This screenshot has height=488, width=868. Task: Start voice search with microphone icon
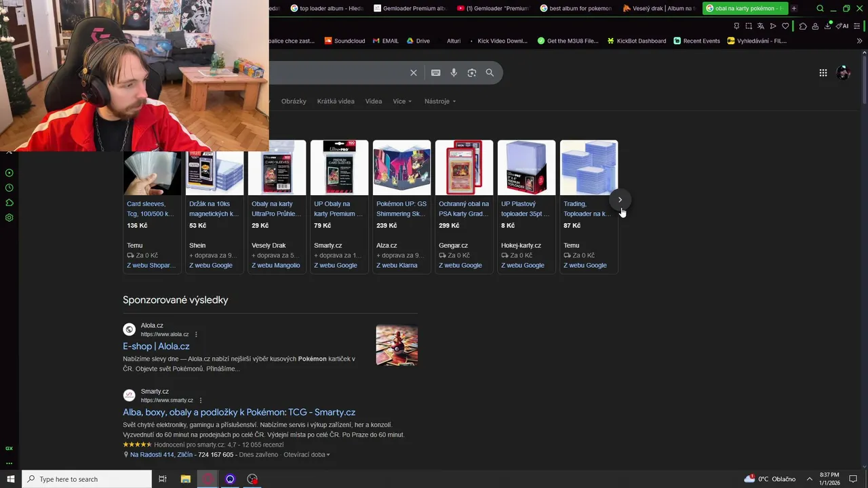coord(454,73)
